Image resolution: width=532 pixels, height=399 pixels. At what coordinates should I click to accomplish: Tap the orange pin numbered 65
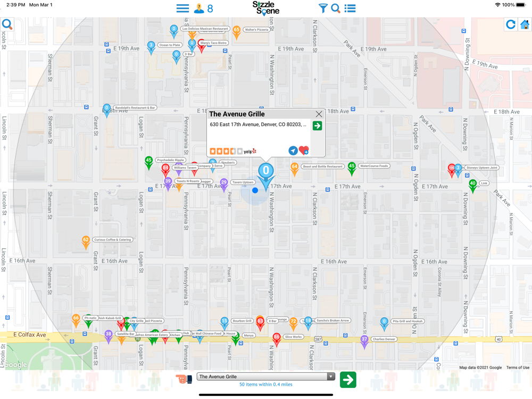(237, 32)
